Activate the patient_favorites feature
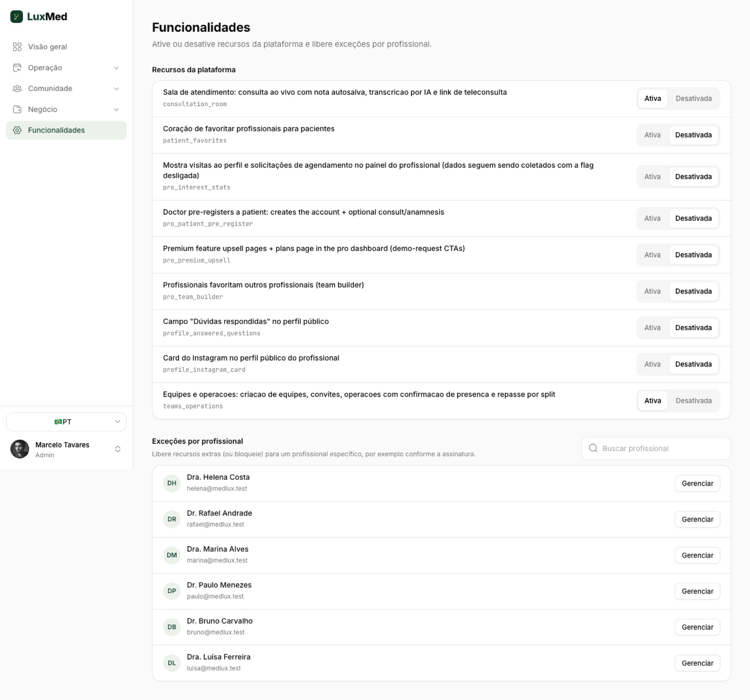The height and width of the screenshot is (700, 750). click(x=652, y=135)
